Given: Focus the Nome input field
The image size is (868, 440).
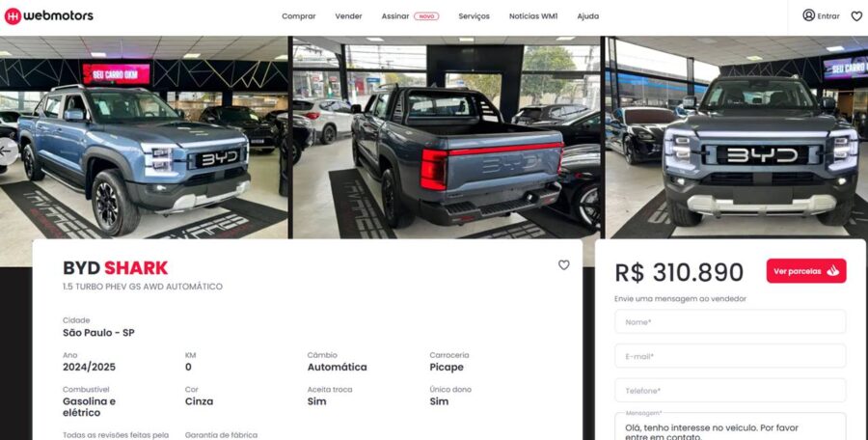Looking at the screenshot, I should click(730, 322).
